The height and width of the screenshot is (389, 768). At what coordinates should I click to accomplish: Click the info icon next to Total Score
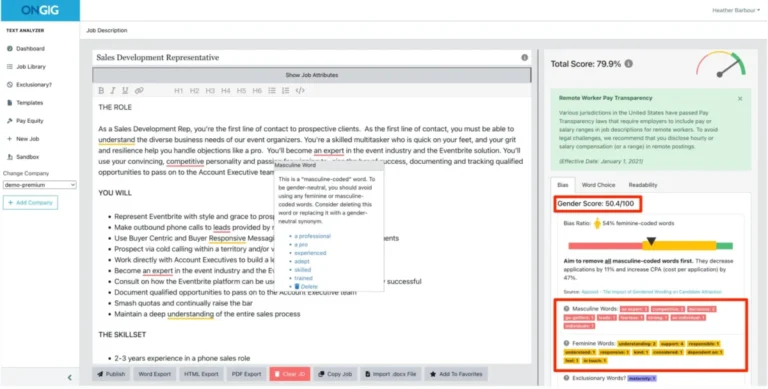(629, 64)
